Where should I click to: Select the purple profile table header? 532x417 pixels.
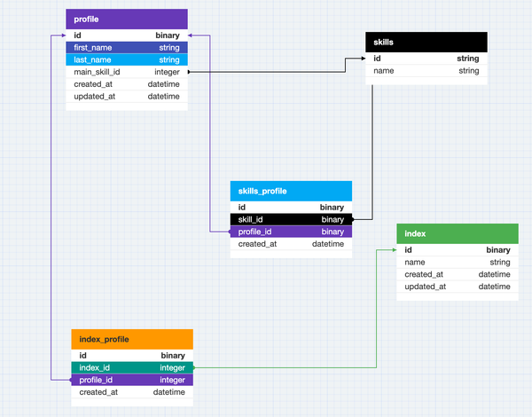click(127, 19)
